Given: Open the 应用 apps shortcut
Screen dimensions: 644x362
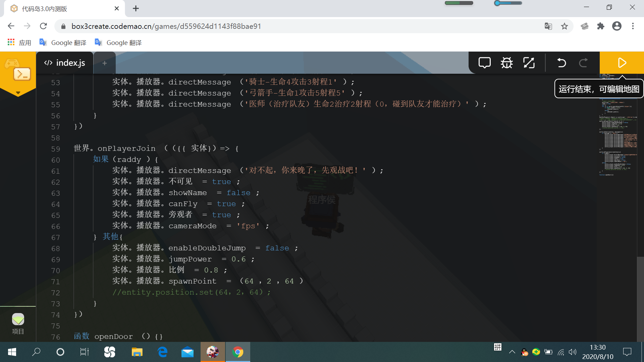Looking at the screenshot, I should [19, 43].
